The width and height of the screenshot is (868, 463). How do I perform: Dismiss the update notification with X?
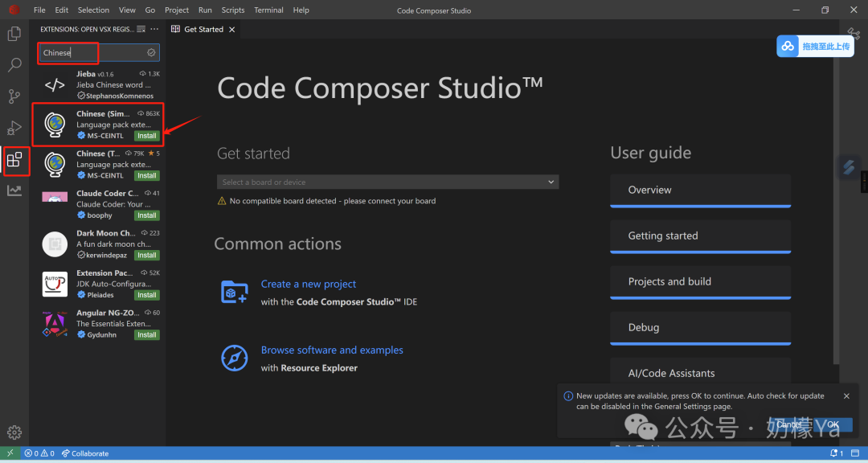click(846, 396)
